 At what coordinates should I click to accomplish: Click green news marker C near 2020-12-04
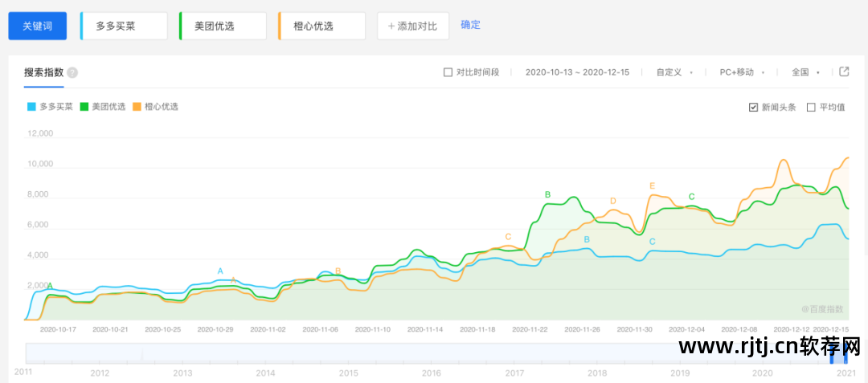(x=691, y=197)
